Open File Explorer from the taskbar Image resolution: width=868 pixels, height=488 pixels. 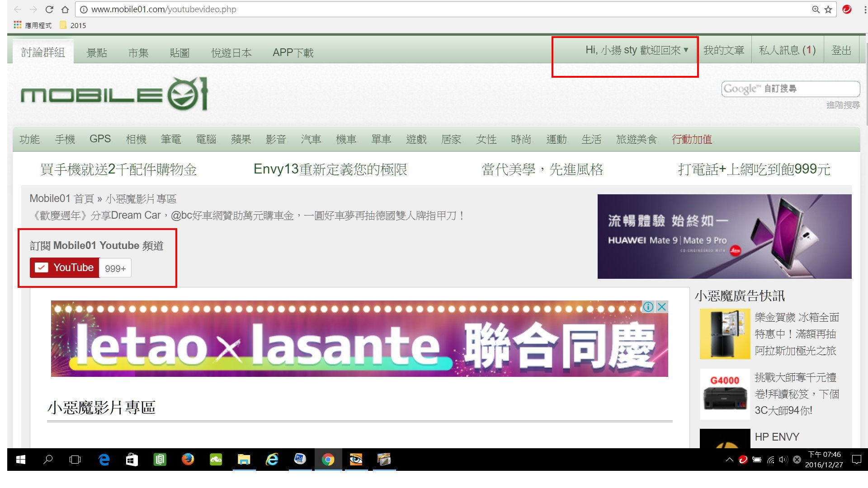[x=244, y=460]
